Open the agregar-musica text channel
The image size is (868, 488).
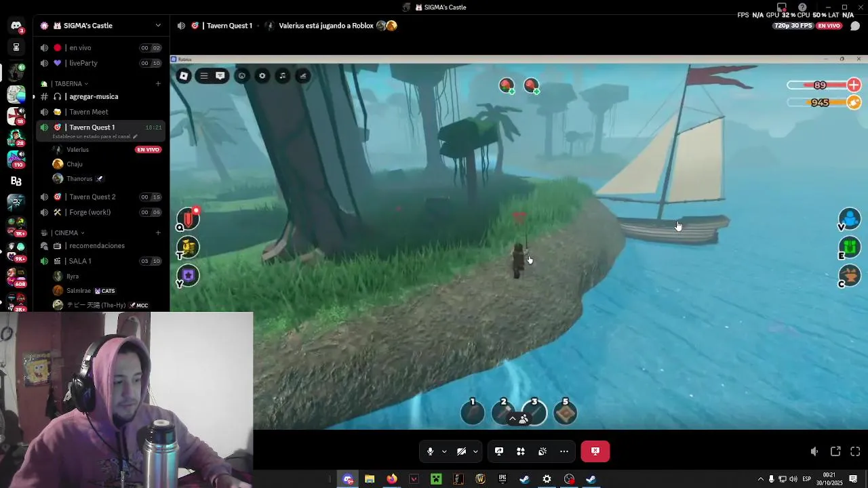click(101, 97)
